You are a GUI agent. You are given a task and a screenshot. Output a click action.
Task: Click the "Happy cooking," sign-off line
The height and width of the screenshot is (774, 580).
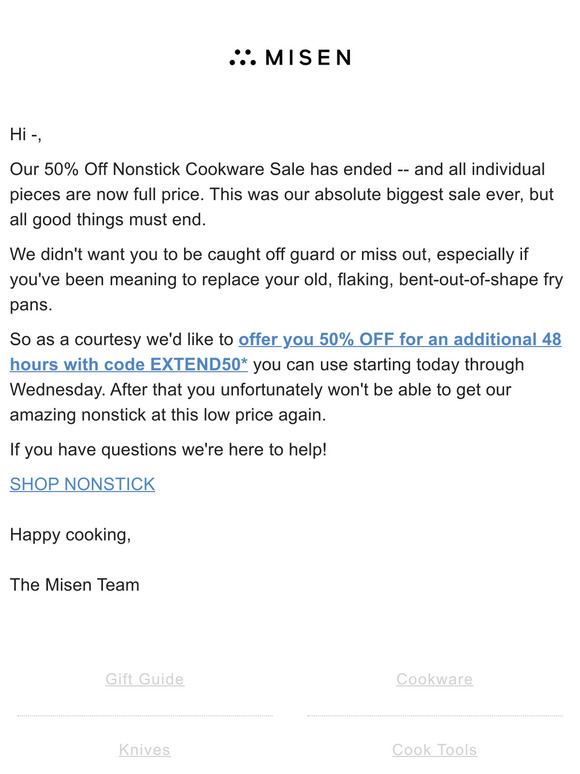(71, 535)
